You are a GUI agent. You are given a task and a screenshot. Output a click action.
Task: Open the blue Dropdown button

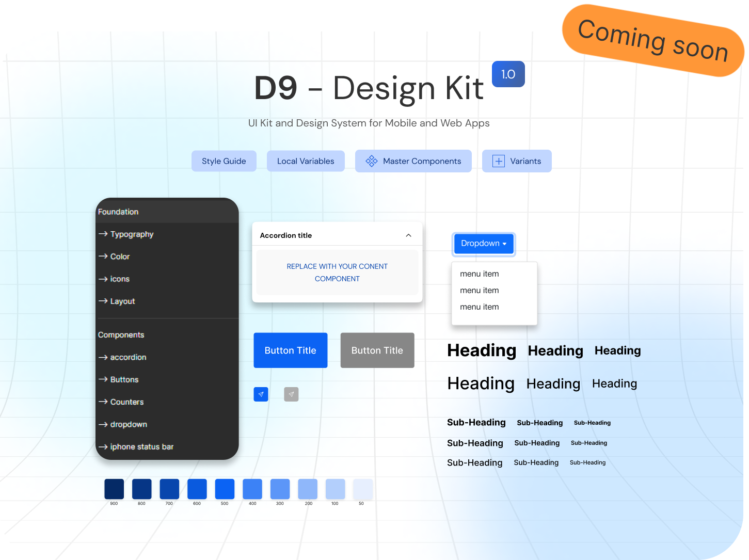coord(484,244)
